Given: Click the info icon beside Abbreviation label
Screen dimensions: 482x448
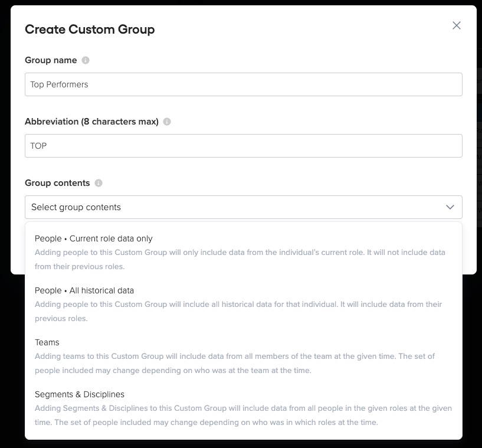Looking at the screenshot, I should tap(167, 122).
